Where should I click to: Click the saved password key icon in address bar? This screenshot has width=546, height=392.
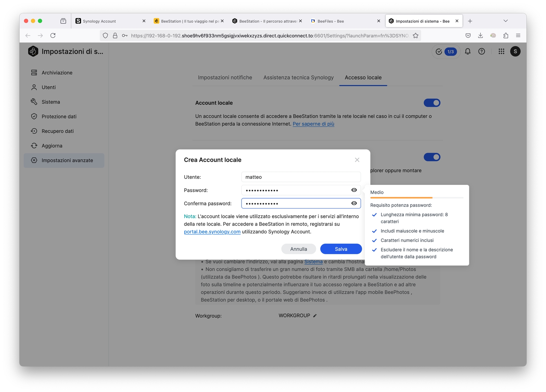point(125,35)
